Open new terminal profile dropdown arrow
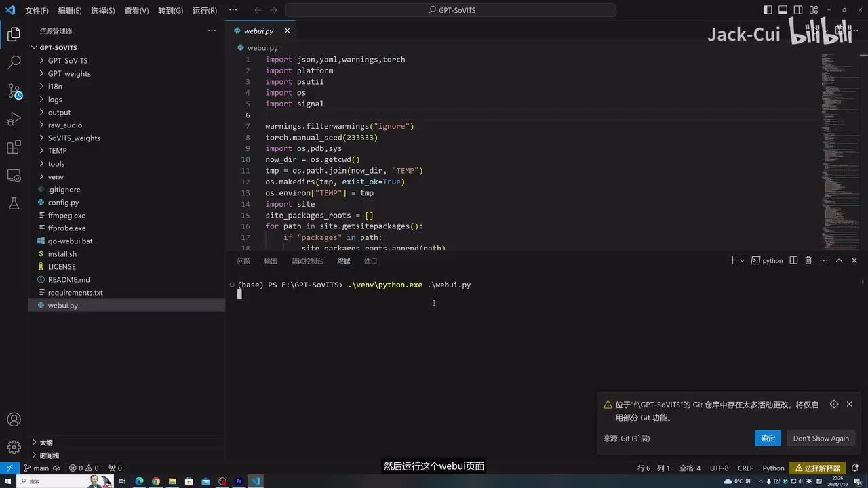This screenshot has width=868, height=488. 742,260
